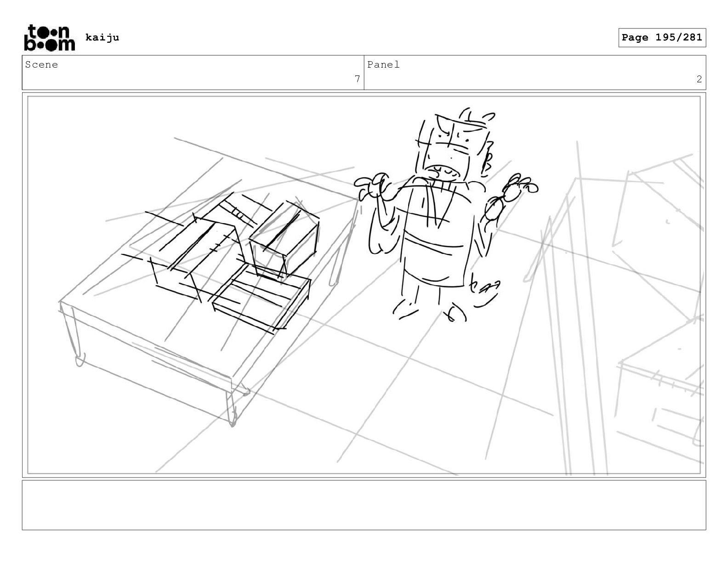Screen dimensions: 728x563
Task: Click the empty notes box below the panel
Action: [x=364, y=505]
